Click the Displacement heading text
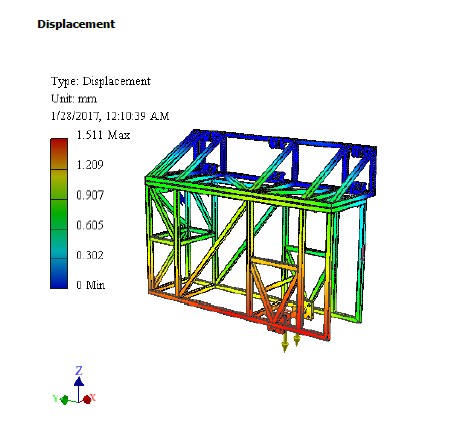The height and width of the screenshot is (428, 475). (x=76, y=24)
